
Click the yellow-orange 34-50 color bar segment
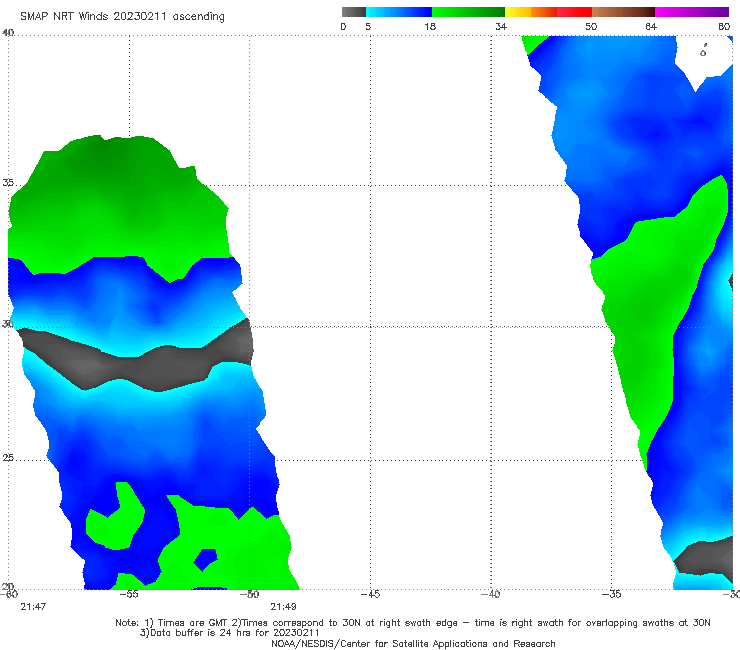point(548,12)
